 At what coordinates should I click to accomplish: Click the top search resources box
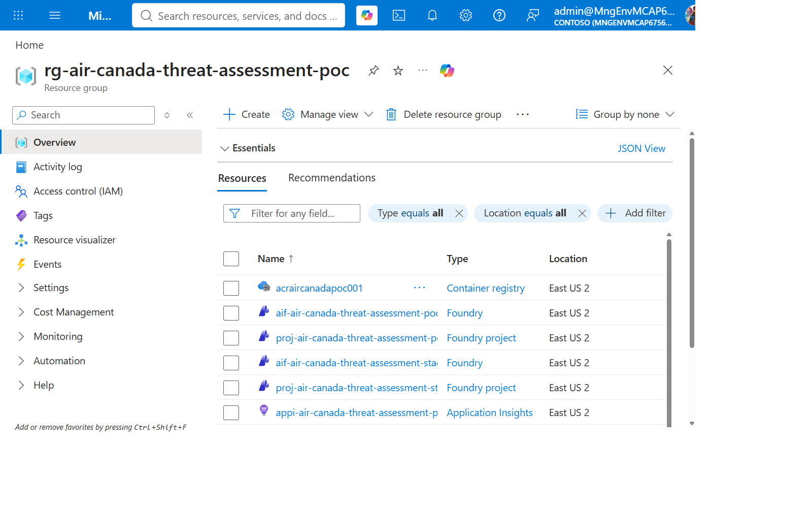click(239, 16)
